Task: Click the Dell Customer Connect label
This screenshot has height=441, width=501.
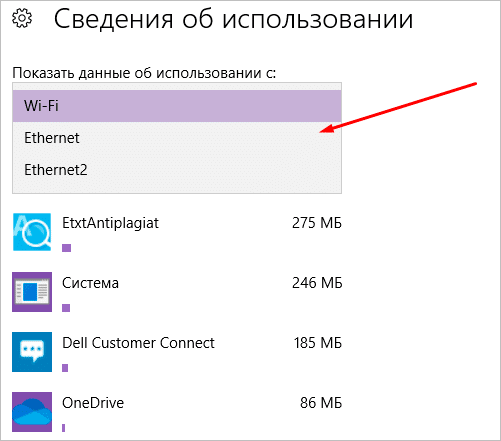Action: pos(138,343)
